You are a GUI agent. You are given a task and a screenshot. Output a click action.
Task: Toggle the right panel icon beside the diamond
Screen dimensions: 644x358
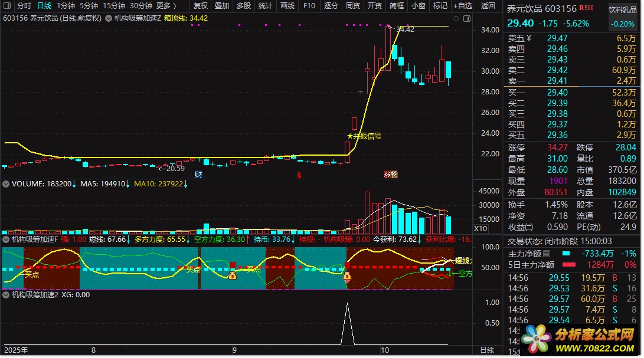tap(467, 18)
